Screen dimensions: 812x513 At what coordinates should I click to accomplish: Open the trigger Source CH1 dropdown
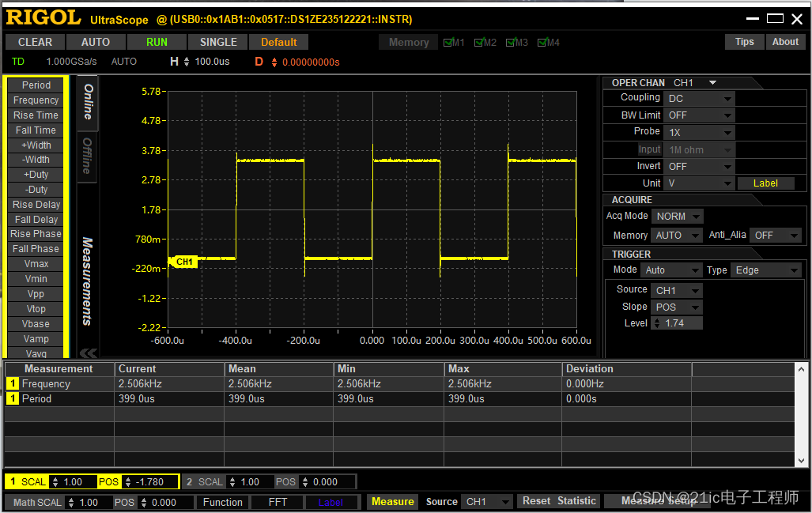click(x=677, y=290)
